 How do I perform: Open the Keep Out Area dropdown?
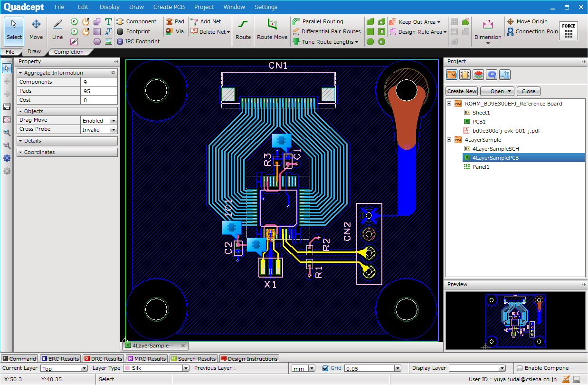pyautogui.click(x=439, y=22)
